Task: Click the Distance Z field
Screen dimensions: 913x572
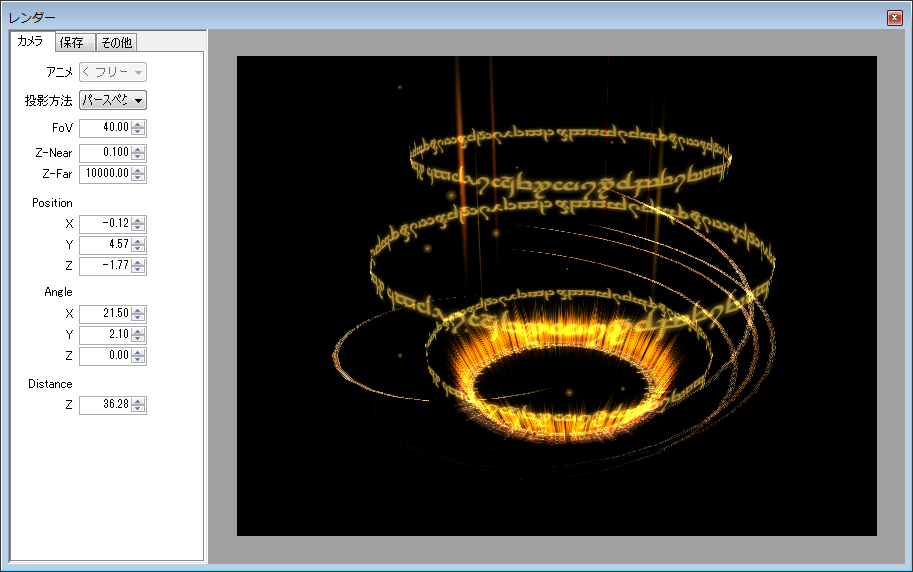Action: (105, 405)
